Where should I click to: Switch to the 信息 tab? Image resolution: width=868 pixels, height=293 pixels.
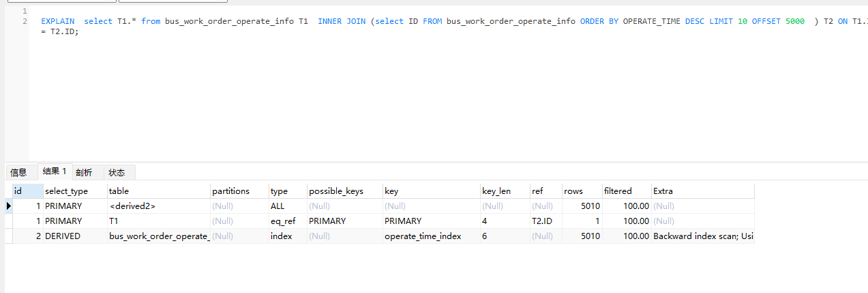18,173
